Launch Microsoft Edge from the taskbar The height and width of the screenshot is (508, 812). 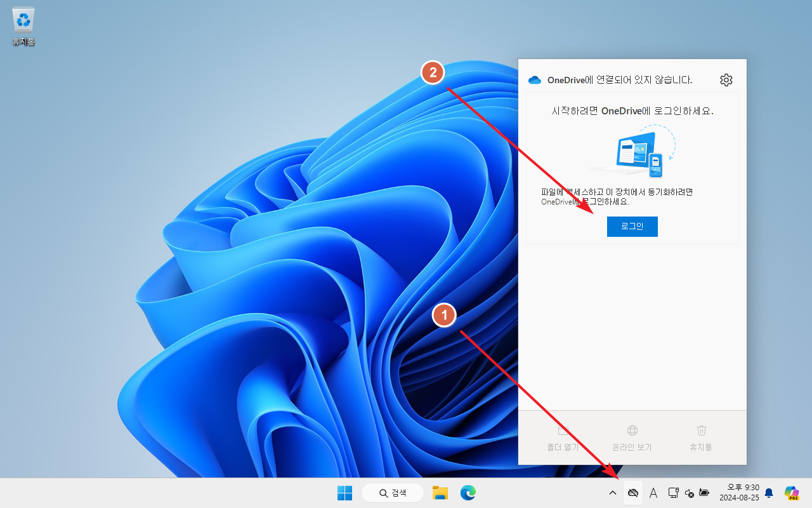click(468, 493)
